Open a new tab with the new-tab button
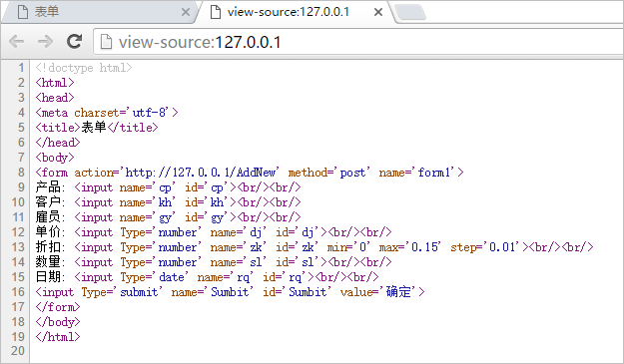 pyautogui.click(x=410, y=12)
